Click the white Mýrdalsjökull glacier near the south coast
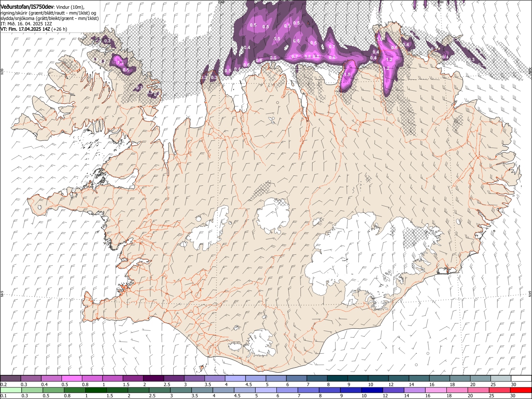532x399 pixels. coord(260,343)
